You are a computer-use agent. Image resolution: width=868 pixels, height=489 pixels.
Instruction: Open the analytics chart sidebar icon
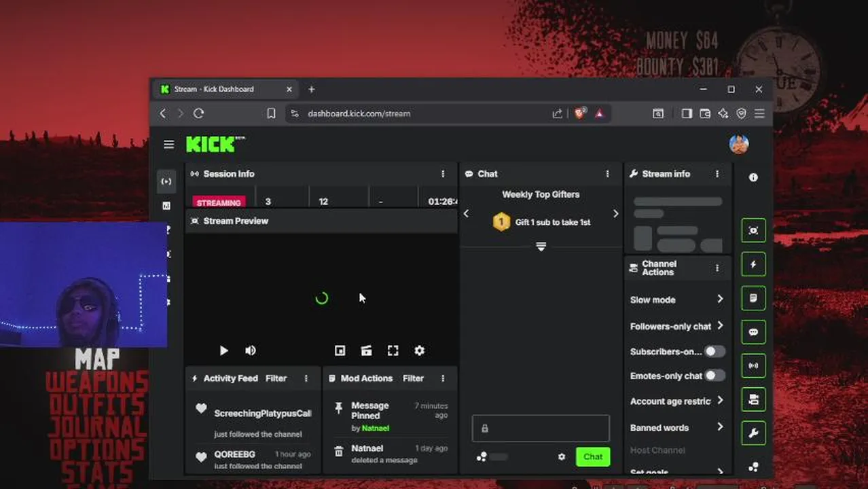point(166,206)
